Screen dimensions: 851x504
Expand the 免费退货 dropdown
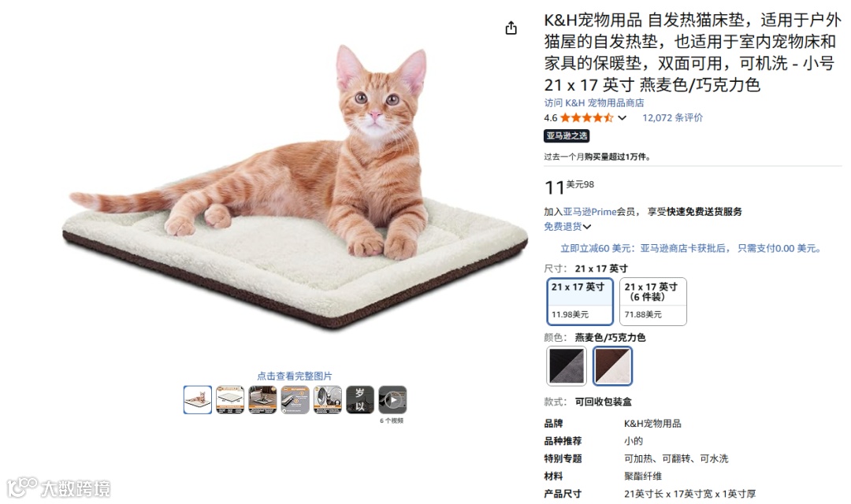point(567,226)
